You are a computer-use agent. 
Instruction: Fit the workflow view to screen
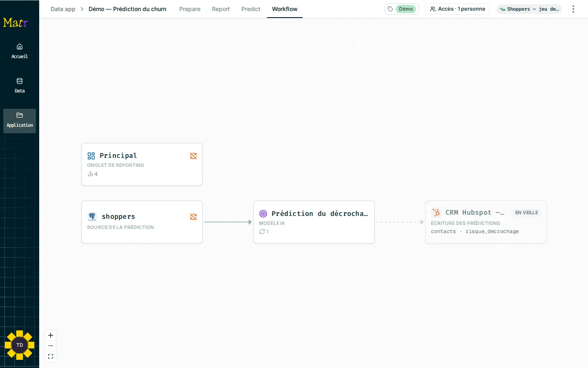coord(51,357)
